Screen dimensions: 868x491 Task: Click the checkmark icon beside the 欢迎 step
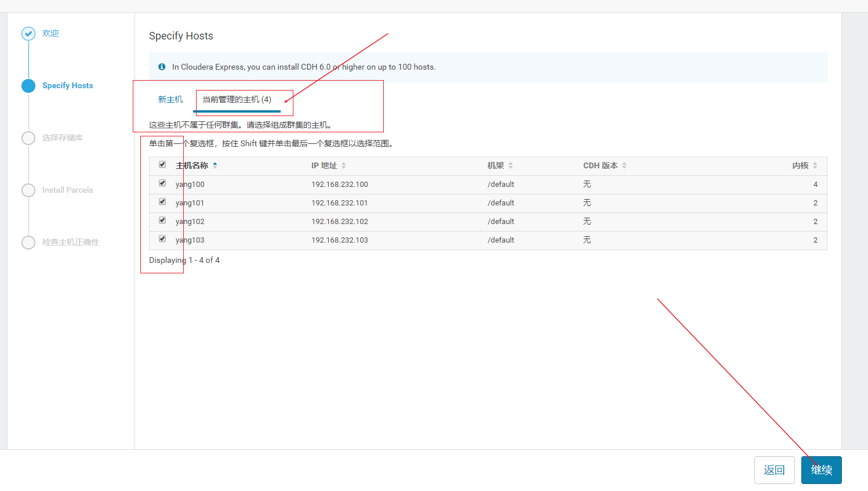(28, 33)
